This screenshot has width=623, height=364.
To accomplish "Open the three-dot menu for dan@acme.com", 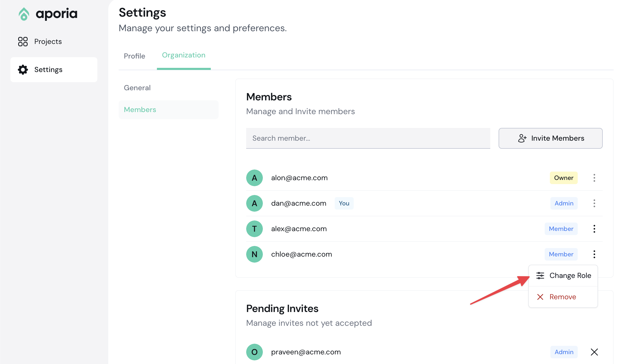I will [594, 203].
